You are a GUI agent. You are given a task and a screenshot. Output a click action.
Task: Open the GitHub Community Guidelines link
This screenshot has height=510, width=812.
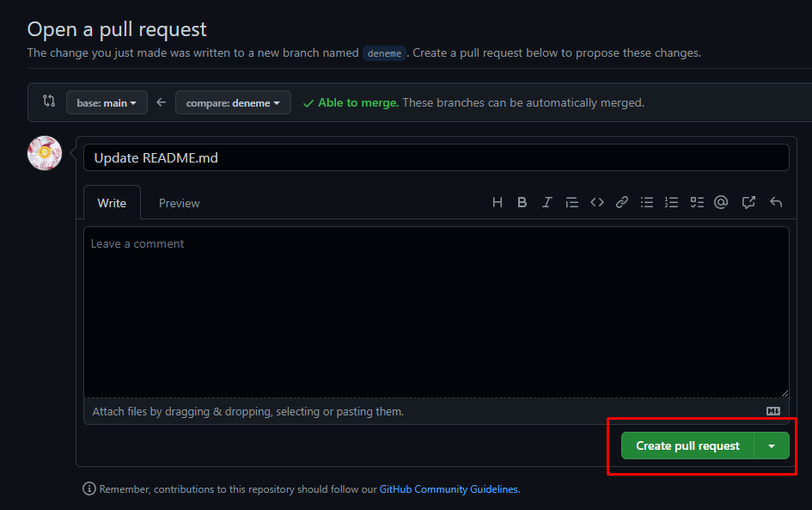point(449,489)
